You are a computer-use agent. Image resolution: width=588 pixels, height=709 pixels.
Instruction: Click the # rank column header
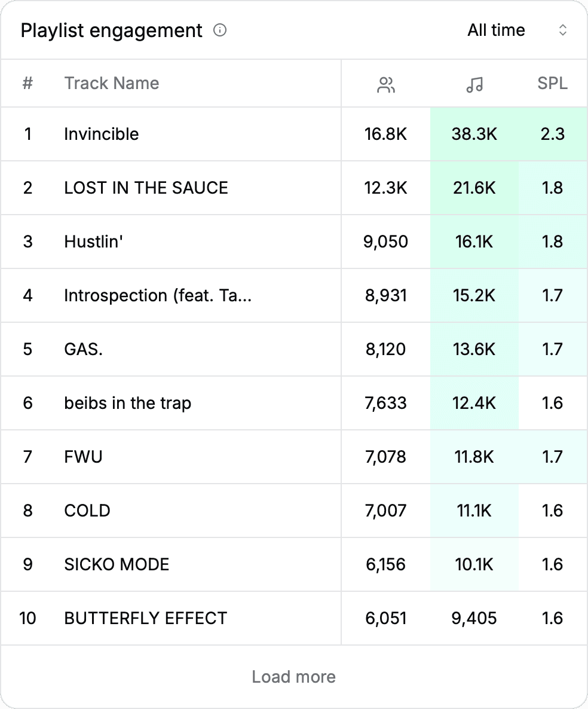coord(27,83)
